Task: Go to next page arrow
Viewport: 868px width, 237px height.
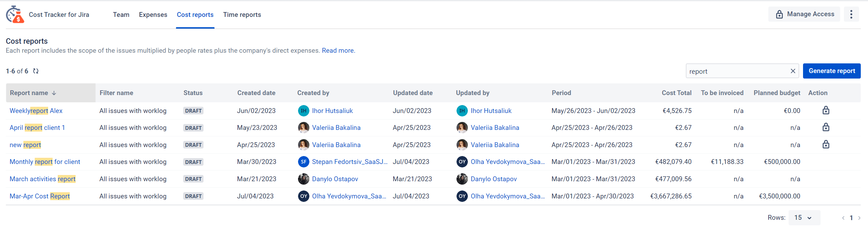Action: [859, 218]
